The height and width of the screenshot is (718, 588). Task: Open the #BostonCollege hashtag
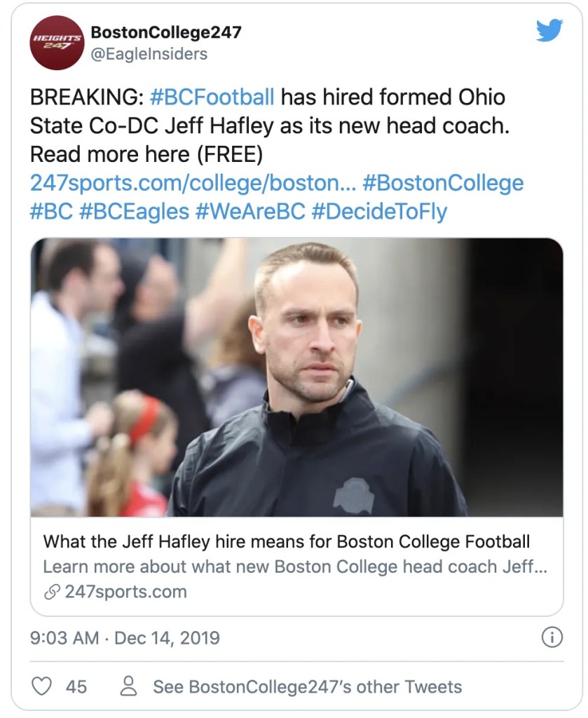tap(443, 183)
